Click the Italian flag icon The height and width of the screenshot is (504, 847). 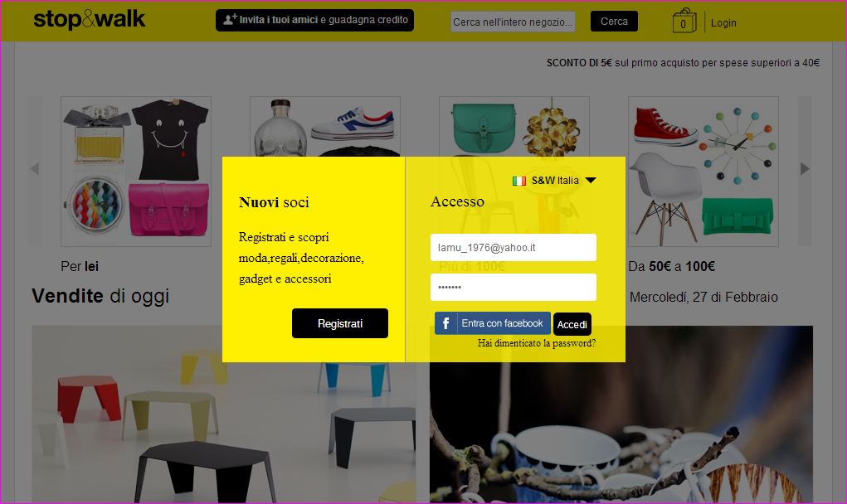point(519,181)
